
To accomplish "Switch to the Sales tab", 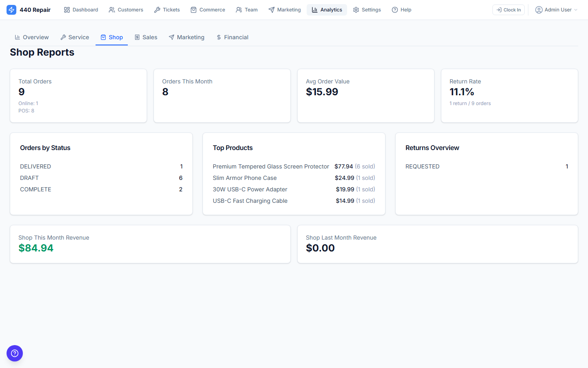I will (146, 37).
